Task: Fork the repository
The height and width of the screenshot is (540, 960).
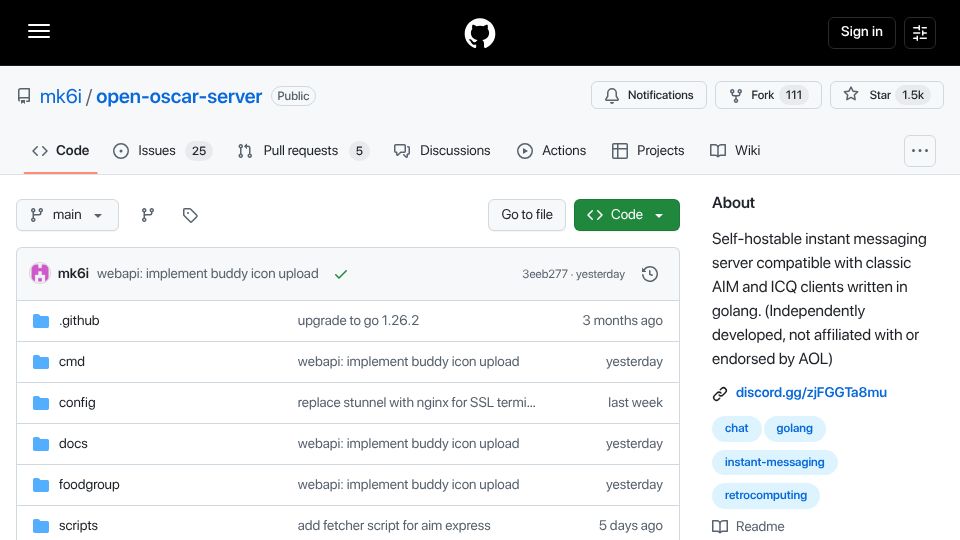Action: point(768,95)
